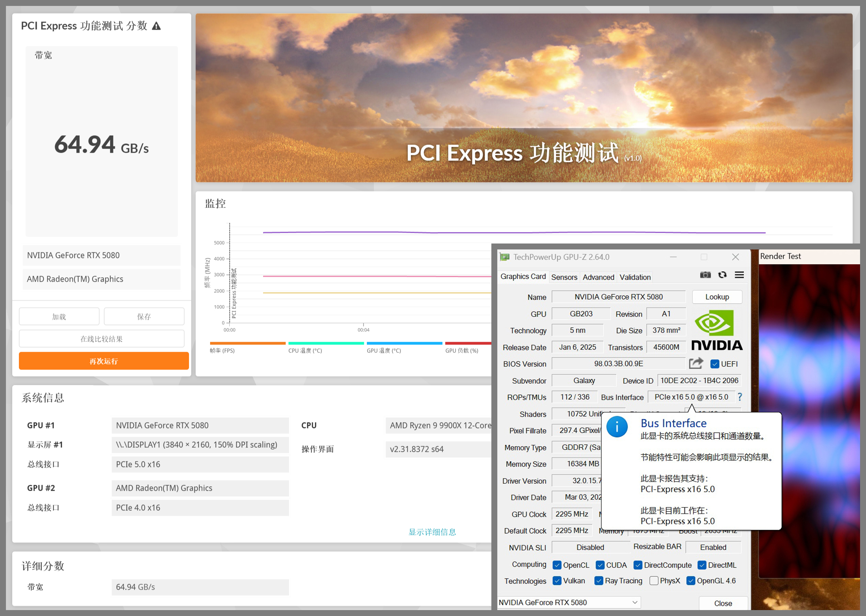
Task: Click the GPU-Z title bar app icon
Action: [504, 257]
